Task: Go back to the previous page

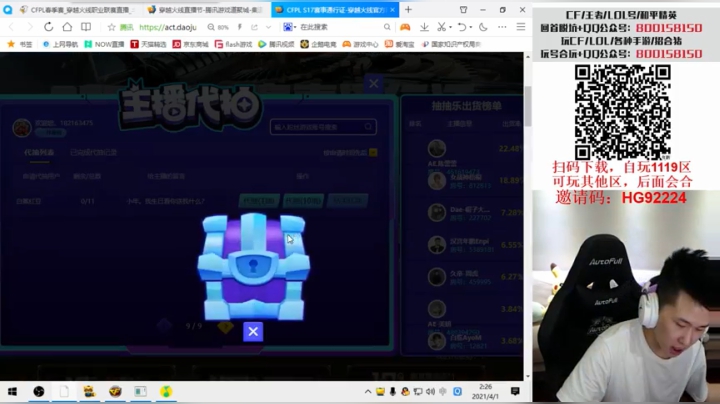Action: pos(11,27)
